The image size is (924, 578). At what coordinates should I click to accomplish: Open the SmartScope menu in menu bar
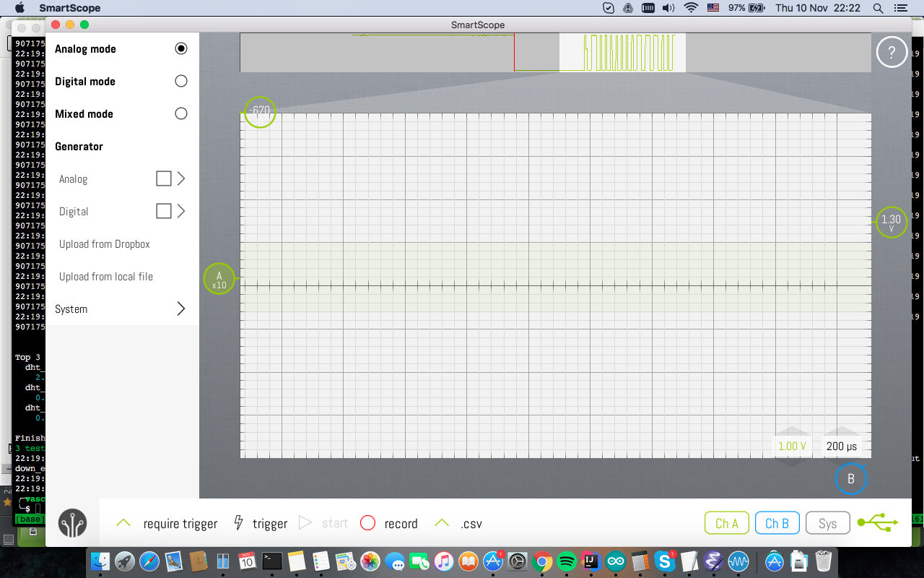tap(70, 8)
